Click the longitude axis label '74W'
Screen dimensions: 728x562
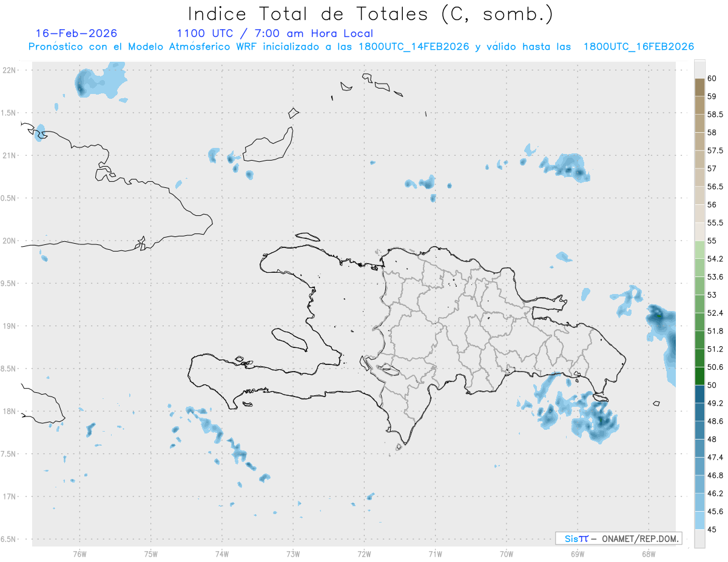[222, 554]
